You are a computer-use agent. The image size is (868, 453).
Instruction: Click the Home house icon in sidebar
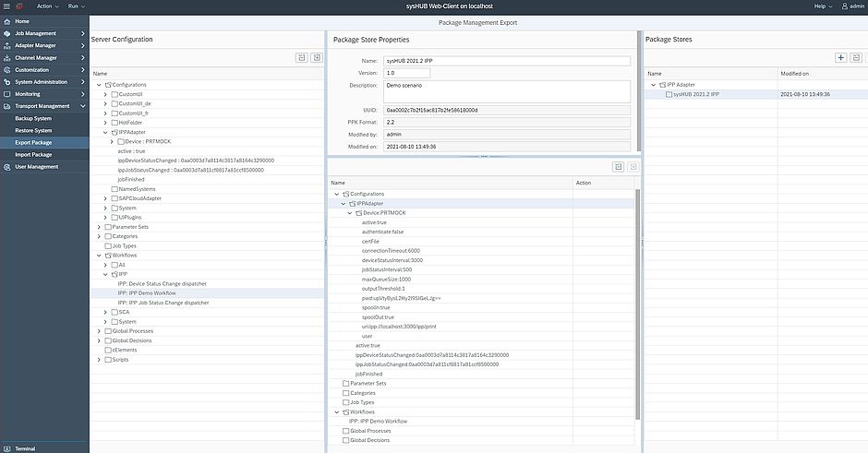click(7, 21)
